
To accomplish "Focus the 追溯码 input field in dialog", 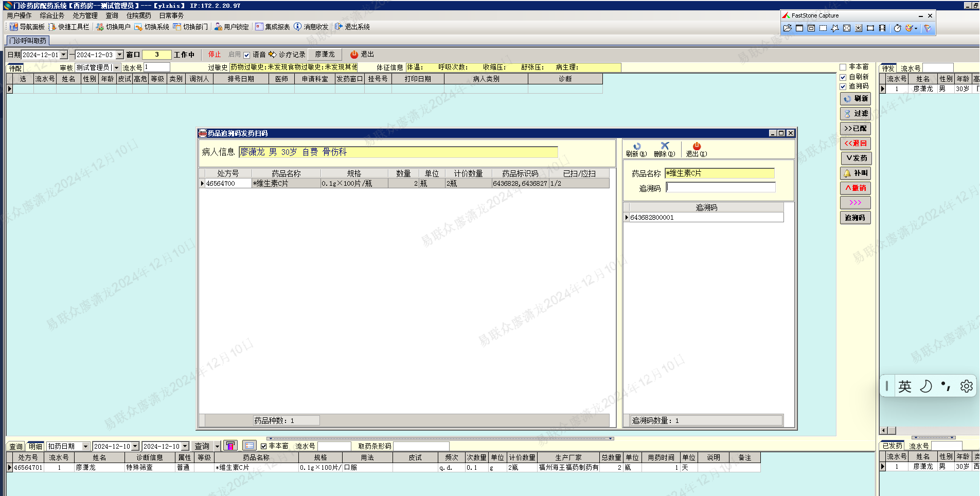I will [720, 188].
